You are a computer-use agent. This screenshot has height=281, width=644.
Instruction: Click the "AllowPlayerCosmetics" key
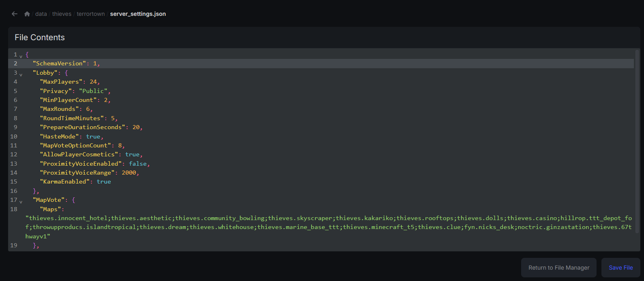tap(79, 154)
